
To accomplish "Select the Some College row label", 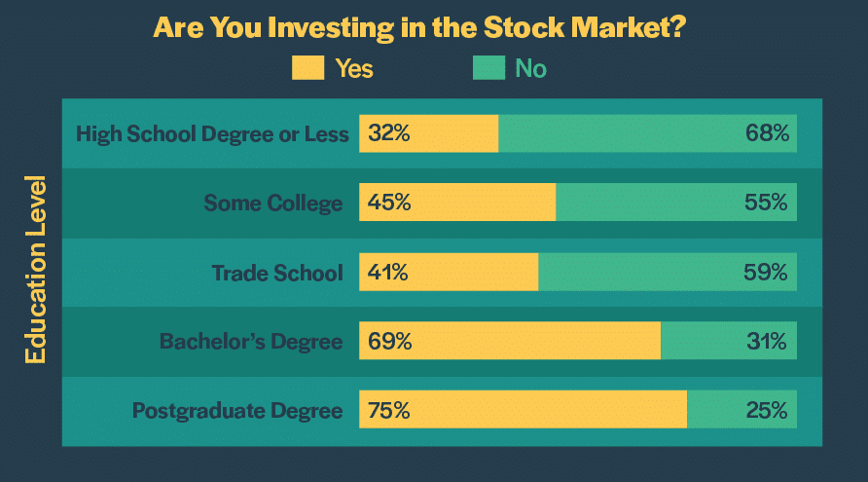I will point(273,203).
